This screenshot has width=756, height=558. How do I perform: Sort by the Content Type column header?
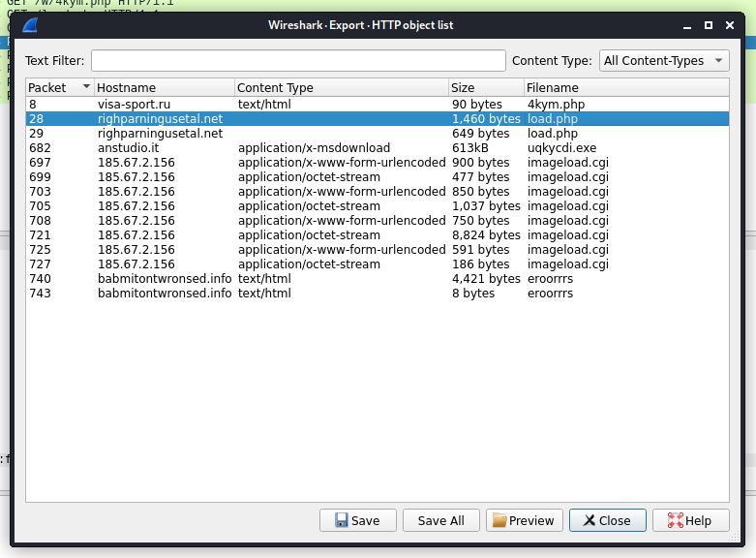[342, 87]
